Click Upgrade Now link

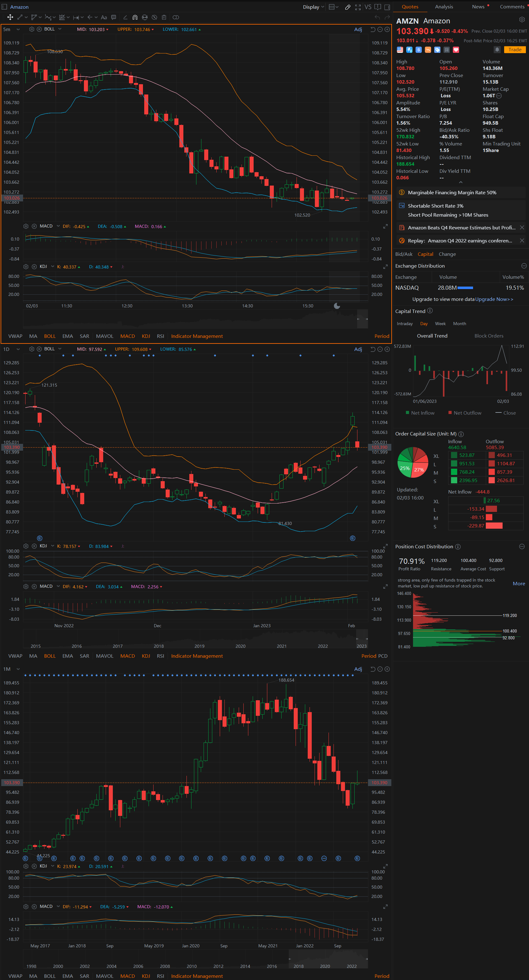[494, 299]
